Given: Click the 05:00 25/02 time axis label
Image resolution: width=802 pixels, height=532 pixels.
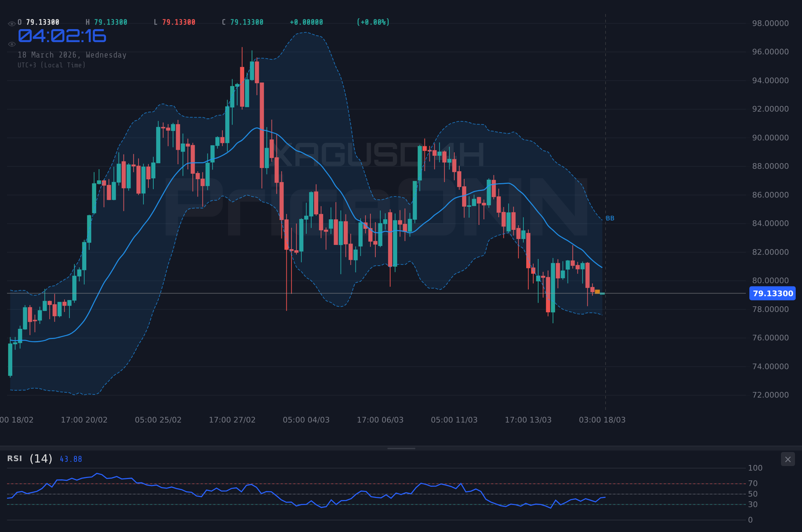Looking at the screenshot, I should coord(158,420).
